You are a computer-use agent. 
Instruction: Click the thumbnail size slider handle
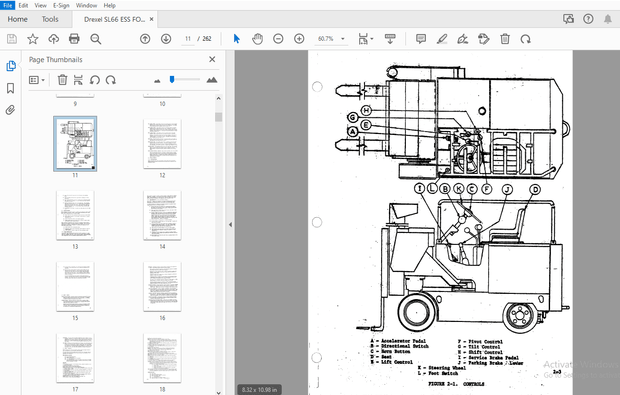click(172, 79)
